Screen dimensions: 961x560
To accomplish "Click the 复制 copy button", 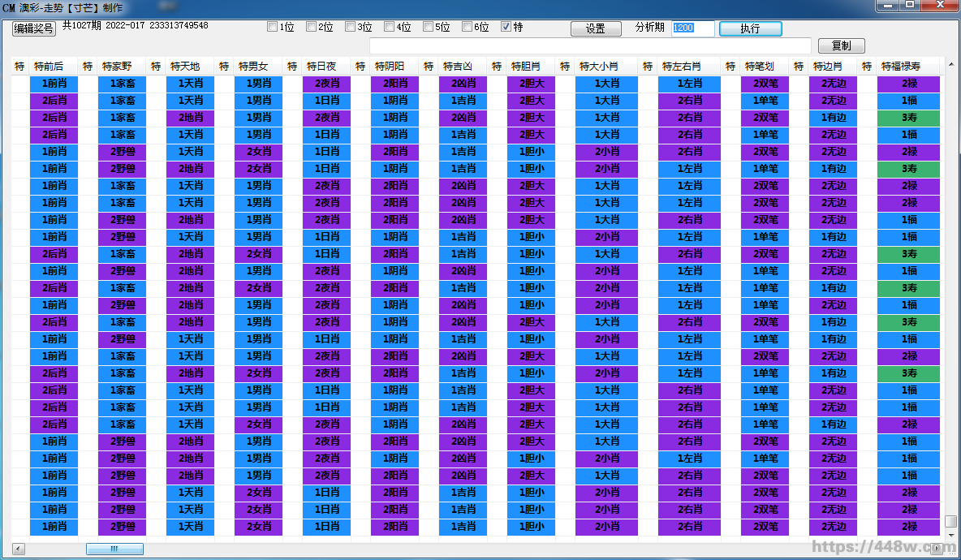I will click(842, 46).
